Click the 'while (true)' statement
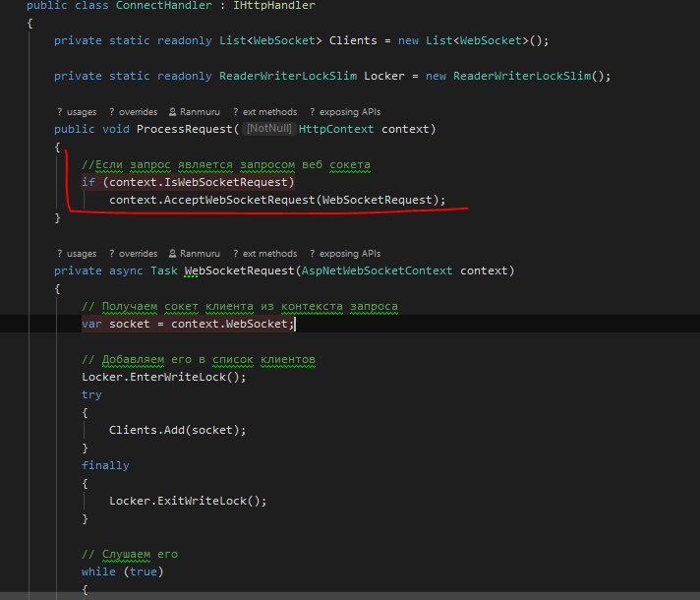700x600 pixels. (122, 571)
